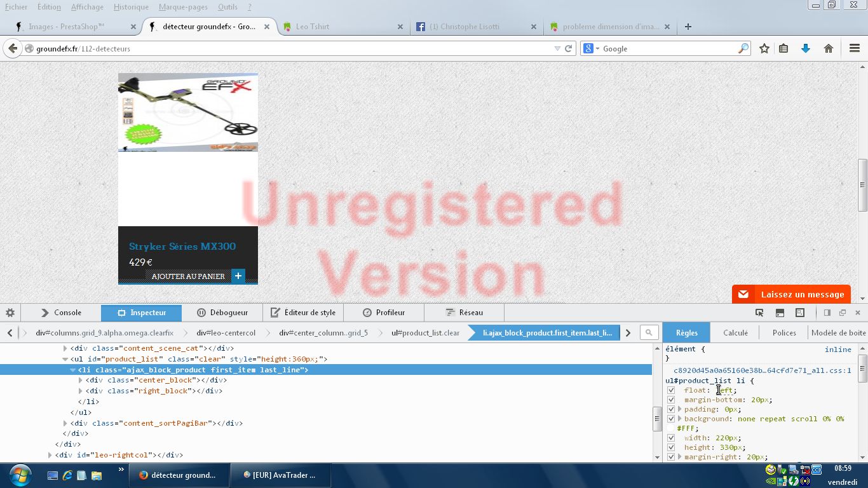Toggle the split console icon
The width and height of the screenshot is (868, 488).
(780, 313)
